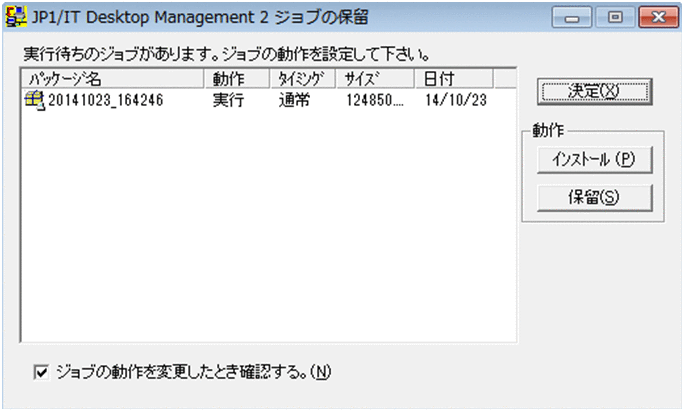Select package icon of job 20141023_164246
Screen dimensions: 685x413
(34, 100)
